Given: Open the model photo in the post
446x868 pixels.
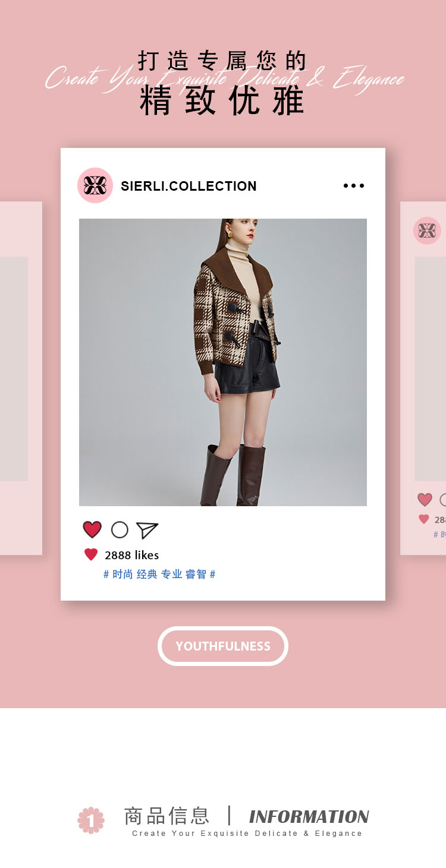Looking at the screenshot, I should pyautogui.click(x=223, y=362).
